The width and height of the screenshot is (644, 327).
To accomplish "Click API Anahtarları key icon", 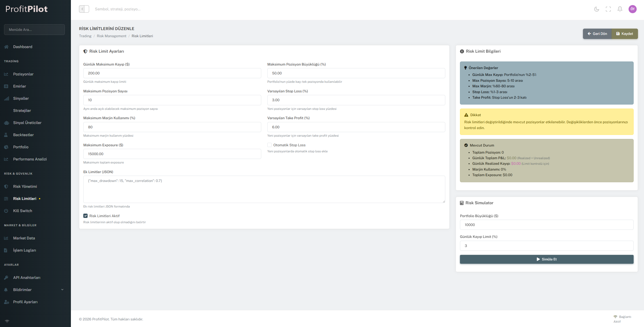I will pyautogui.click(x=6, y=278).
